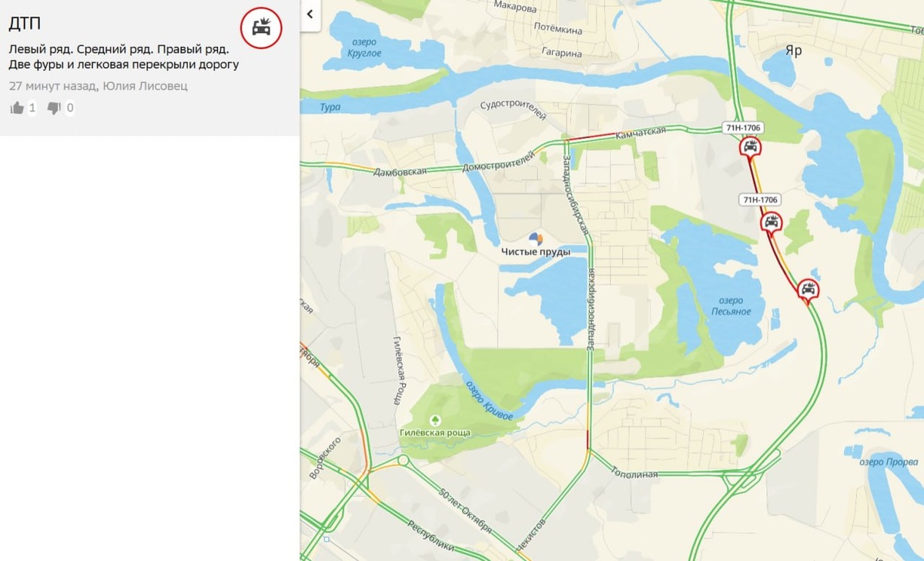Open the middle accident marker below the 71Н-1706 label
Screen dimensions: 924x561
(x=772, y=223)
